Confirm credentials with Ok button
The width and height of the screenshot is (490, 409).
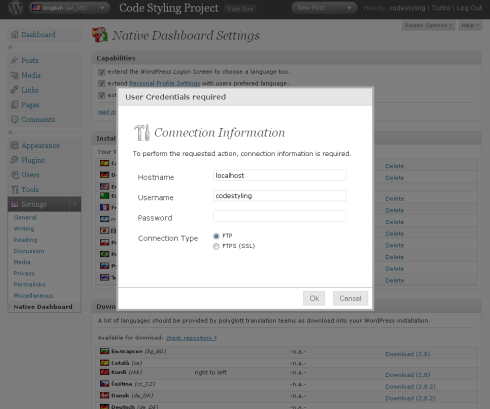(314, 298)
